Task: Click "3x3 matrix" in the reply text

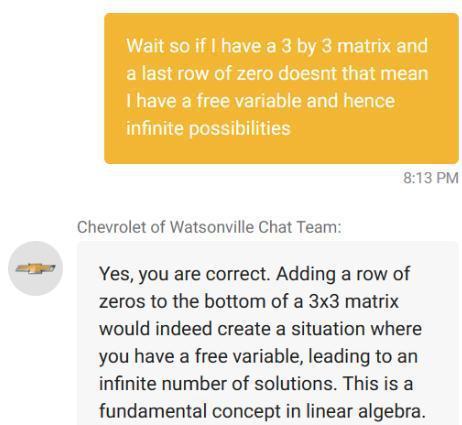Action: coord(354,301)
